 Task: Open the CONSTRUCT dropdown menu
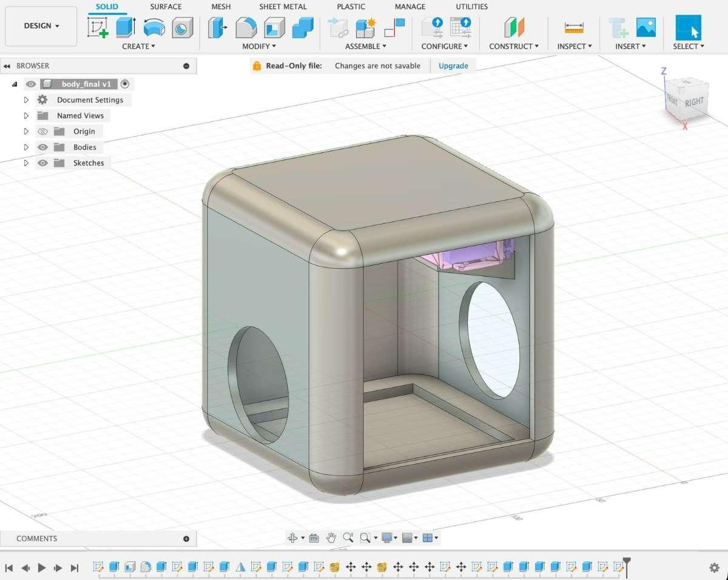514,46
